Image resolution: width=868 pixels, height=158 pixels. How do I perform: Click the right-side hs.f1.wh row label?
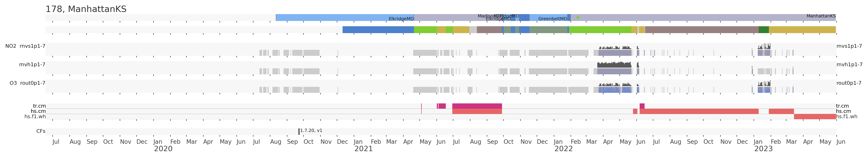click(846, 116)
